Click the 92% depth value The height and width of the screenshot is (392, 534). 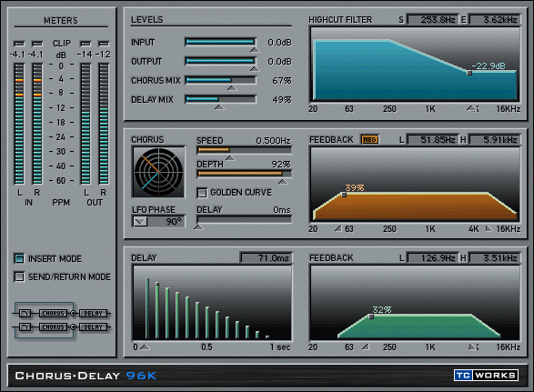(x=281, y=164)
